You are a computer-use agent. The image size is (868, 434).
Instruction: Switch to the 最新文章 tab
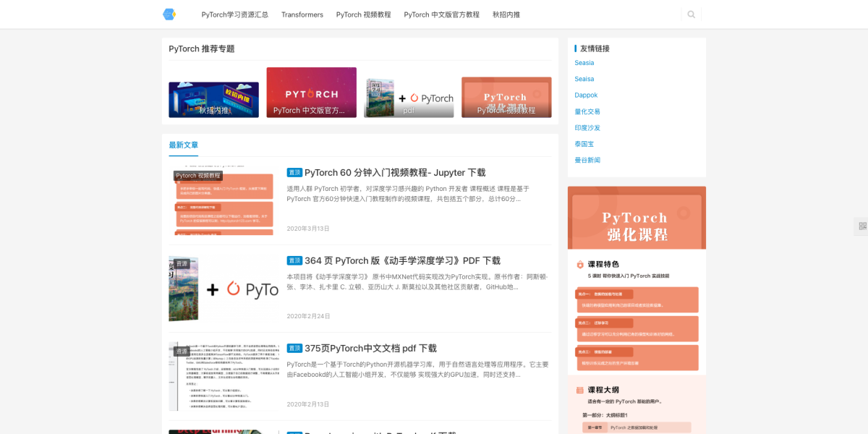pos(184,145)
